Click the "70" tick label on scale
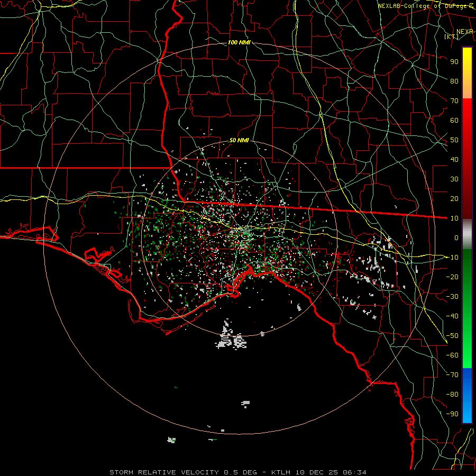The height and width of the screenshot is (476, 476). pyautogui.click(x=454, y=101)
